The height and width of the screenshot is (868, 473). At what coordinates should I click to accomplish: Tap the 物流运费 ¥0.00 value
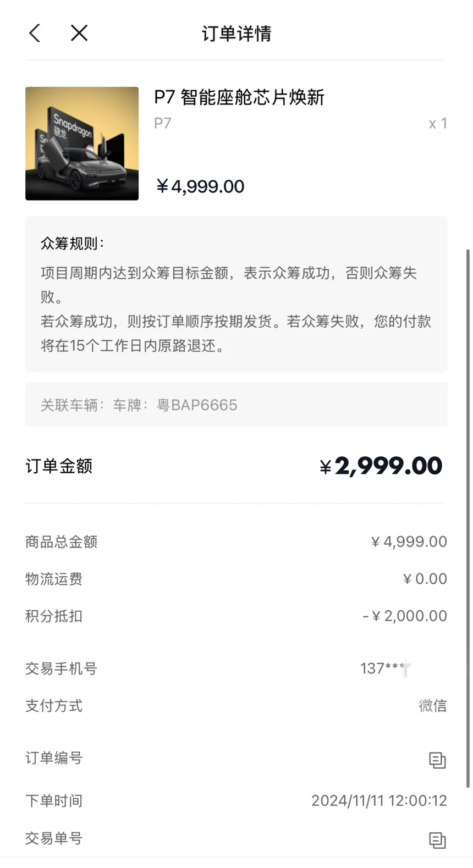coord(425,579)
